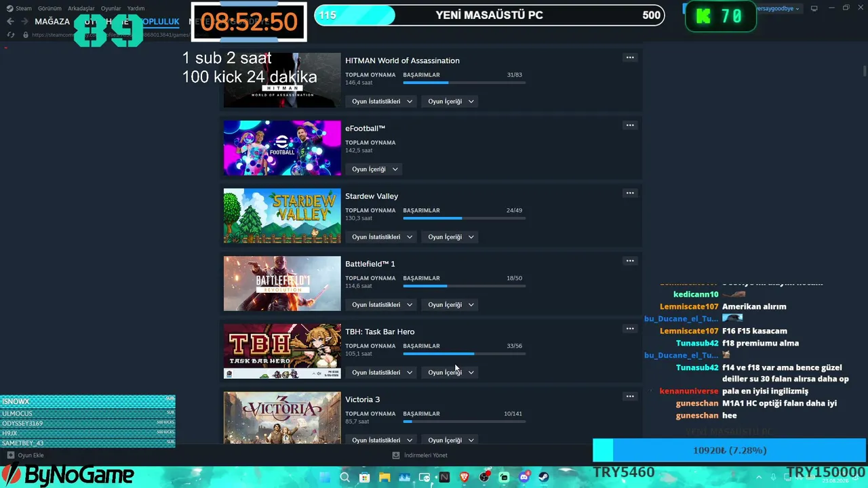The width and height of the screenshot is (868, 488).
Task: Click TBH: Task Bar Hero achievements progress bar
Action: pos(465,354)
